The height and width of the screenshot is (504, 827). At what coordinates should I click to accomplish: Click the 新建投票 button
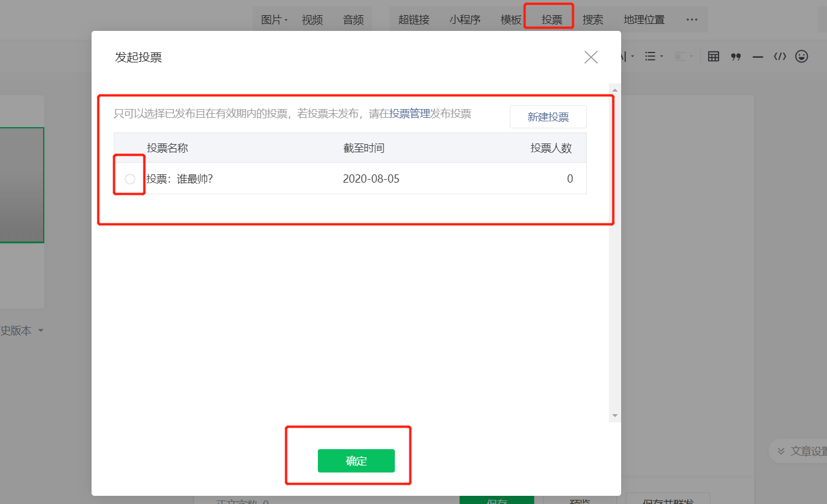pyautogui.click(x=548, y=117)
